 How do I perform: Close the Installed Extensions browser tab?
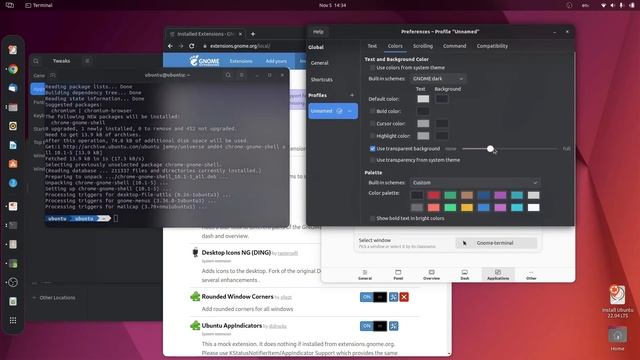coord(240,34)
